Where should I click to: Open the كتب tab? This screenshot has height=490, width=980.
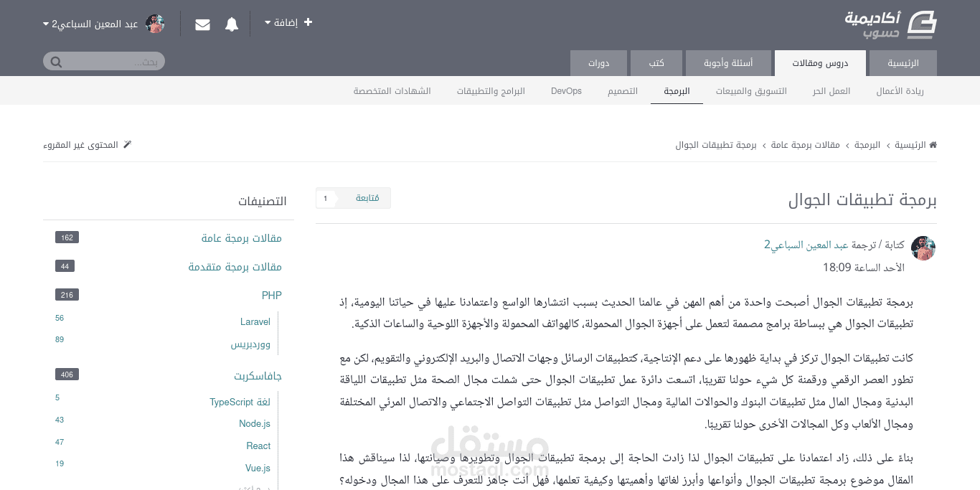(x=656, y=63)
